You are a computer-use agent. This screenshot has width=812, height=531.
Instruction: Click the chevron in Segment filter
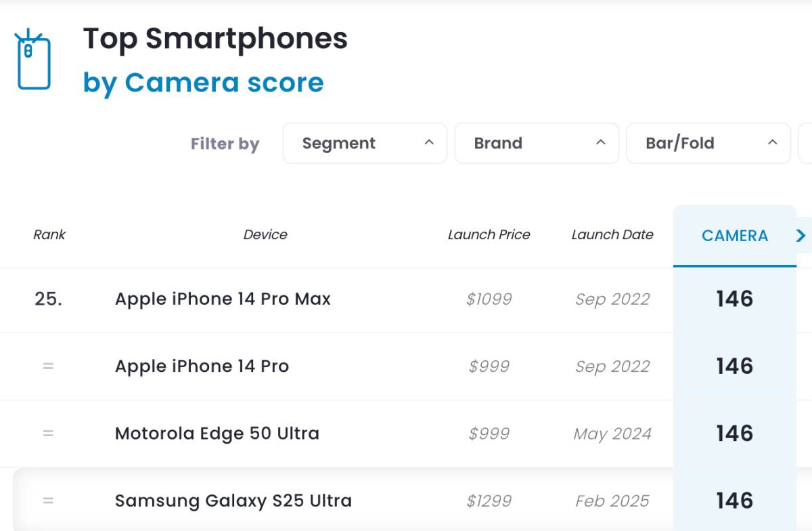(429, 142)
